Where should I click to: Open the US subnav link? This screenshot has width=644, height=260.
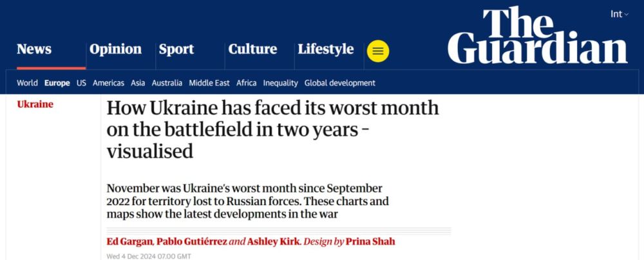coord(81,83)
